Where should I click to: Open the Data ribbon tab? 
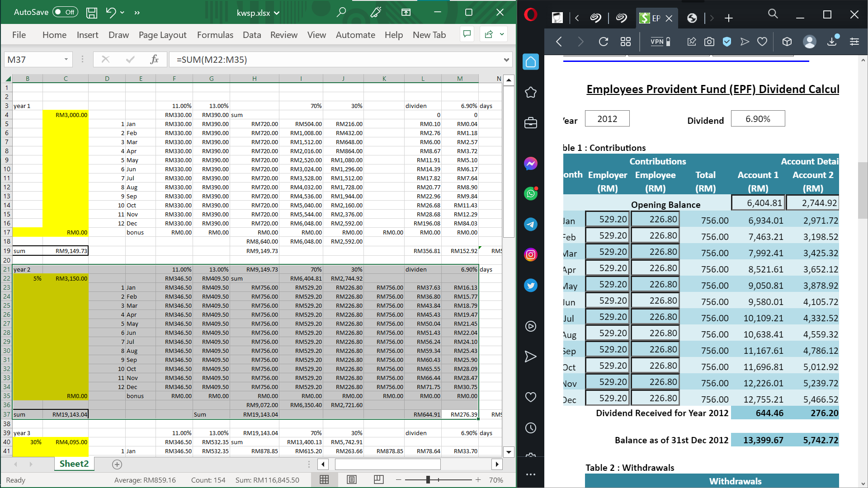pos(252,35)
